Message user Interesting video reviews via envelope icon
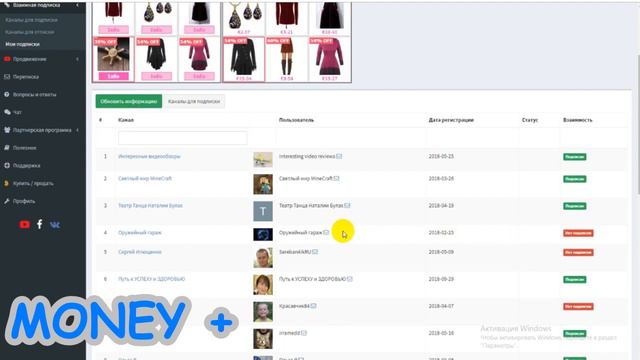This screenshot has width=640, height=360. (339, 156)
